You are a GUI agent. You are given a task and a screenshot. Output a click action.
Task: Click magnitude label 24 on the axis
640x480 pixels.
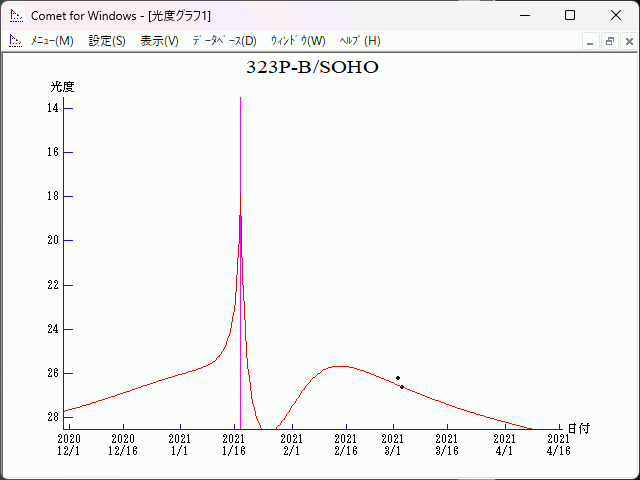click(53, 329)
